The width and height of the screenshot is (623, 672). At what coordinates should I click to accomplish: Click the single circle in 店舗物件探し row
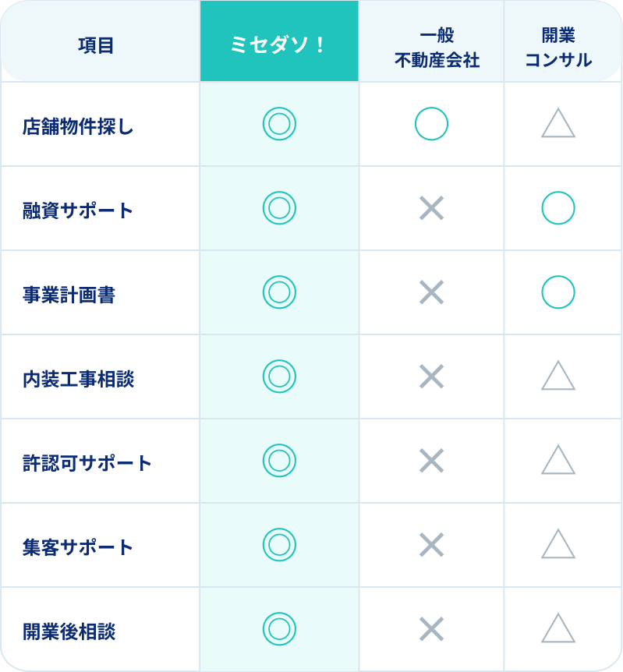pyautogui.click(x=431, y=123)
